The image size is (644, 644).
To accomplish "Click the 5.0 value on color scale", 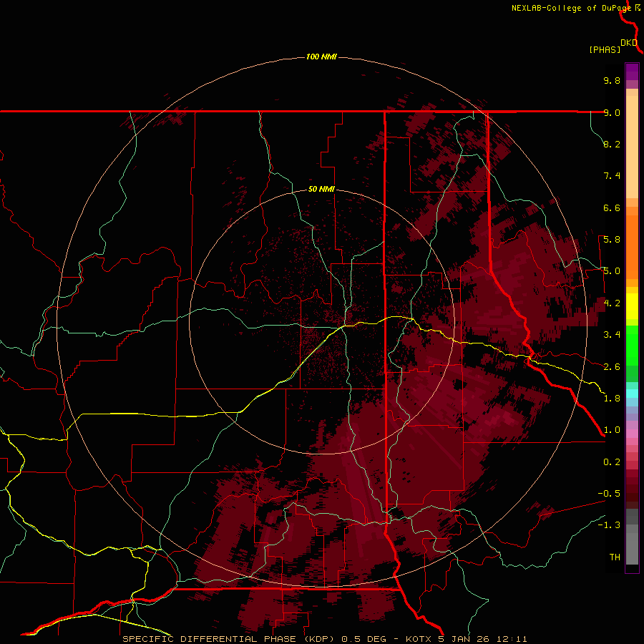I will pos(612,271).
